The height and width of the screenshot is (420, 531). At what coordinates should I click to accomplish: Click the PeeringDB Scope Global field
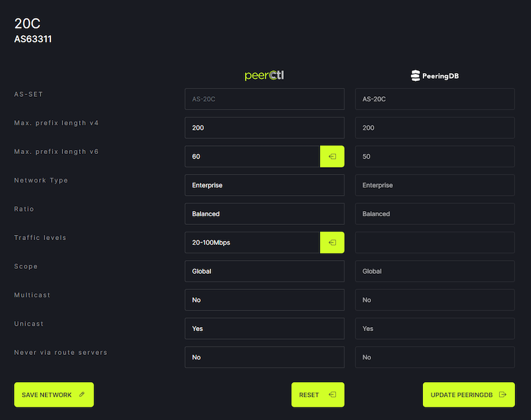tap(435, 271)
